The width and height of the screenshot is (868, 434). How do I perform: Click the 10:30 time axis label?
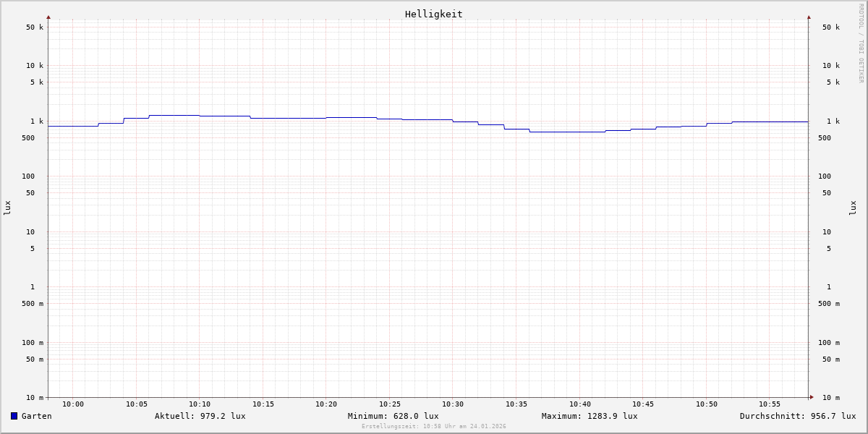[453, 404]
